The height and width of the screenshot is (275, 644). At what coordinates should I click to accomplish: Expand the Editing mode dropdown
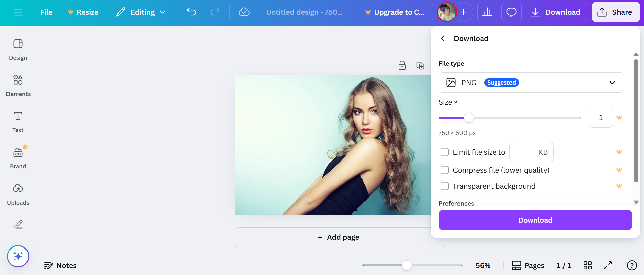141,12
